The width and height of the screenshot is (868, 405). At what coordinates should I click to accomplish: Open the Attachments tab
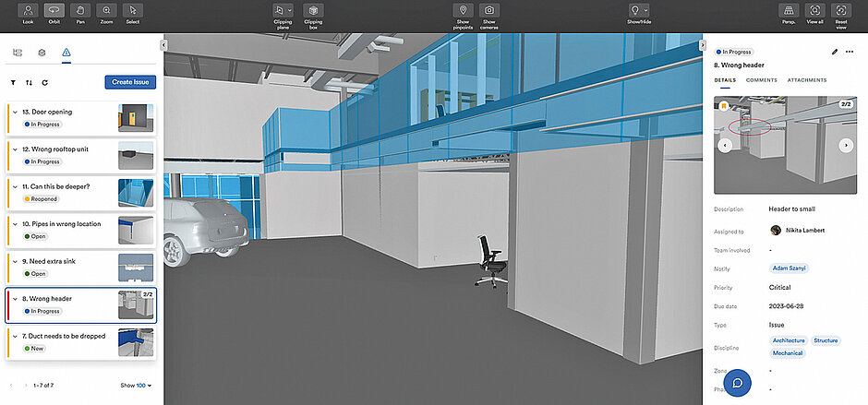click(807, 80)
